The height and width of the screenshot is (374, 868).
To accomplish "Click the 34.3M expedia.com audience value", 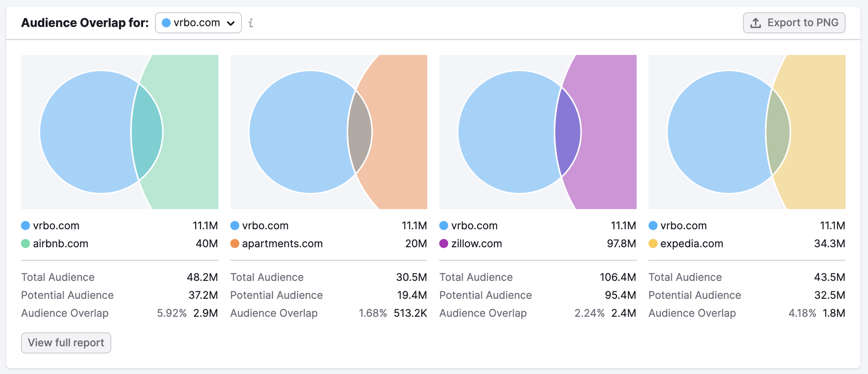I will click(x=830, y=243).
